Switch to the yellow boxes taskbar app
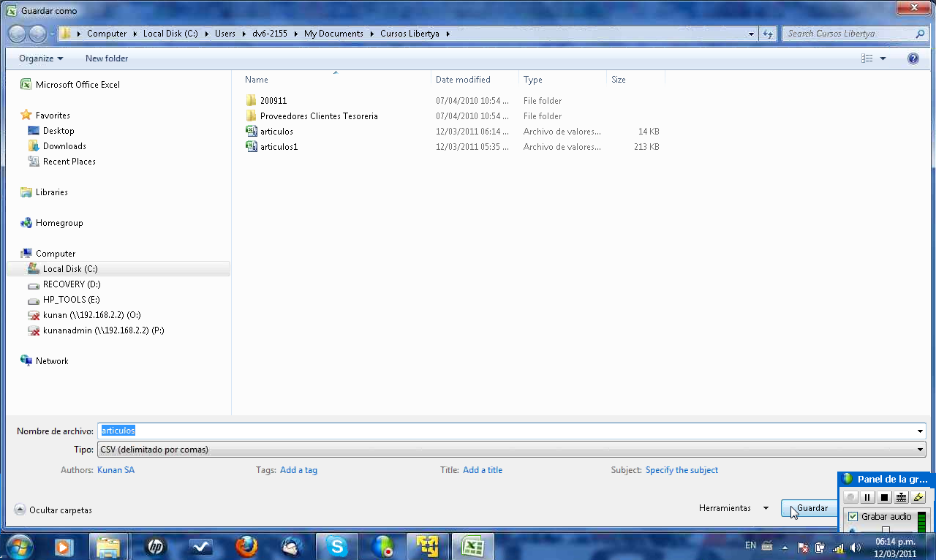The height and width of the screenshot is (560, 936). click(428, 546)
